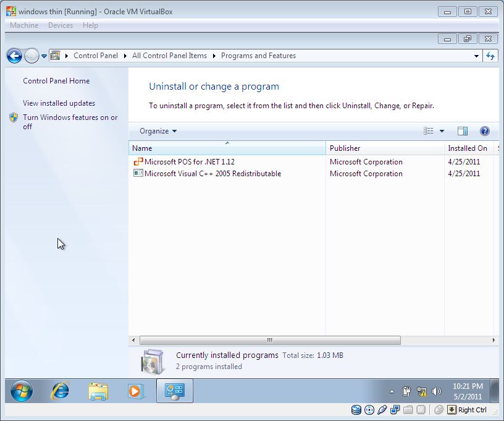Open the address bar history dropdown
Viewport: 504px width, 421px height.
click(476, 56)
